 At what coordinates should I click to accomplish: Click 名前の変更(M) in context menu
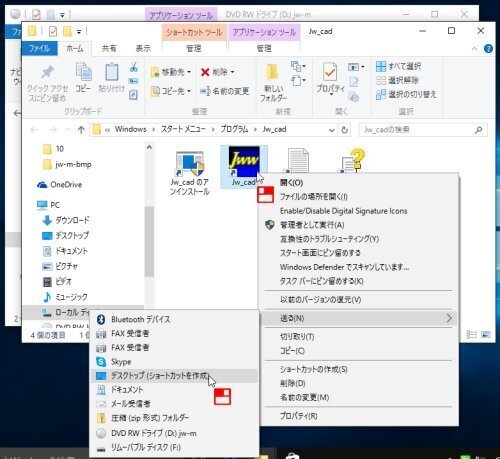(359, 397)
